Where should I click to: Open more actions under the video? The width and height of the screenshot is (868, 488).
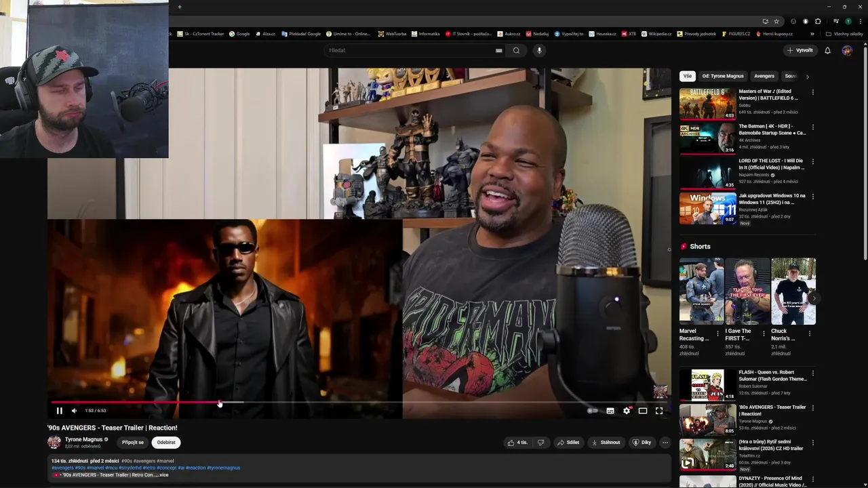[665, 443]
